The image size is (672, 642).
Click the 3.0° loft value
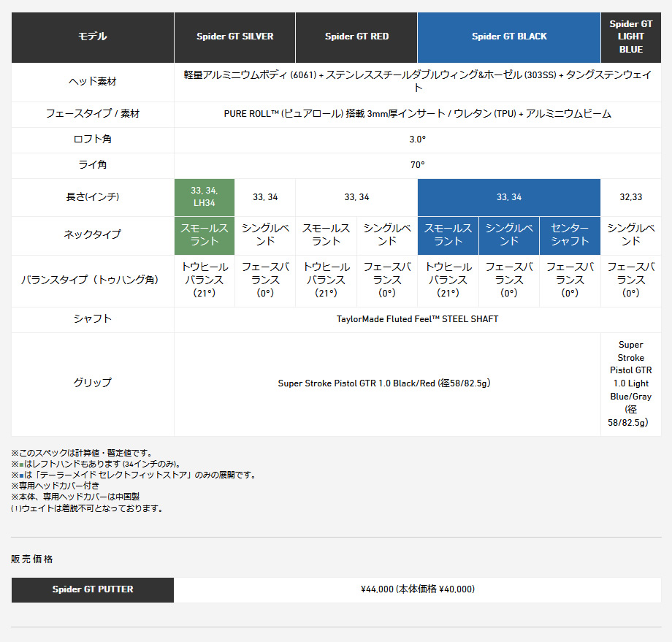tap(418, 140)
